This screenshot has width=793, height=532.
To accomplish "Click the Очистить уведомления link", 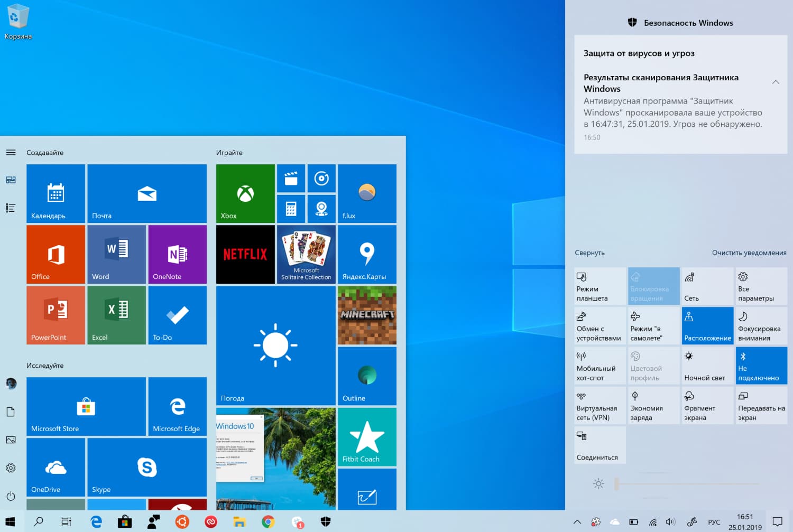I will [x=749, y=253].
